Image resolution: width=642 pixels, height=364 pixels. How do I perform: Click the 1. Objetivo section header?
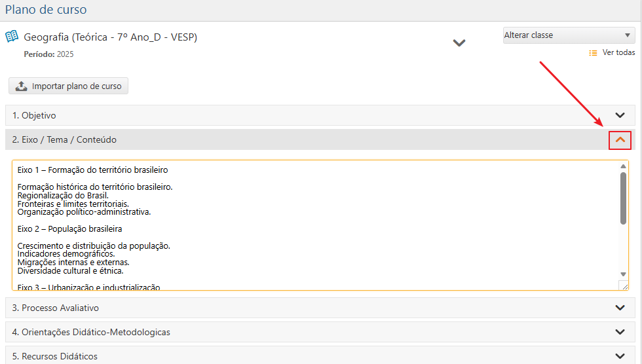(320, 115)
